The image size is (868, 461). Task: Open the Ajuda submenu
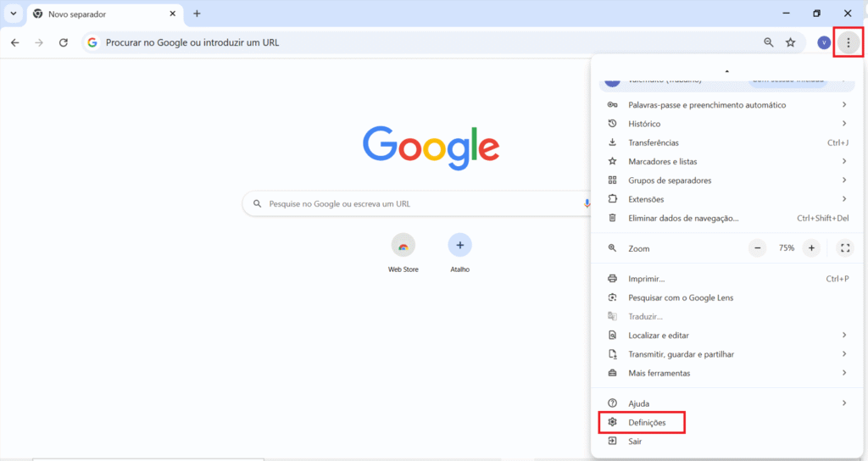(x=726, y=403)
